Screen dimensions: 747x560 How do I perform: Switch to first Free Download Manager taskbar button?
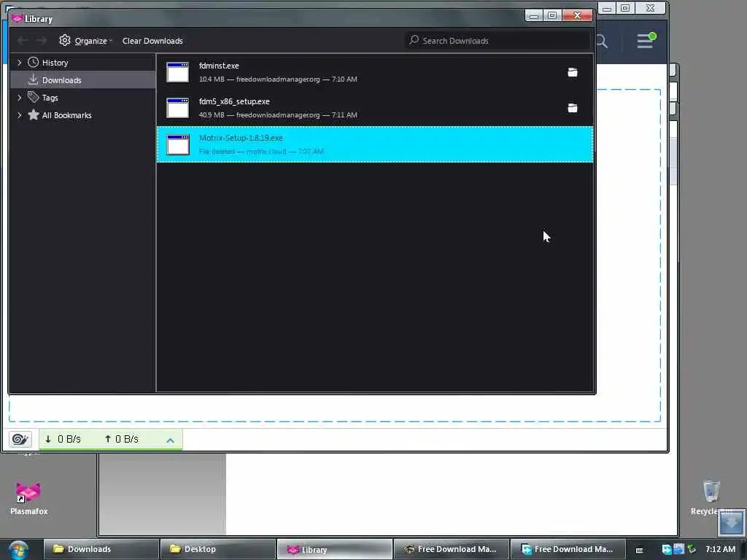[451, 549]
